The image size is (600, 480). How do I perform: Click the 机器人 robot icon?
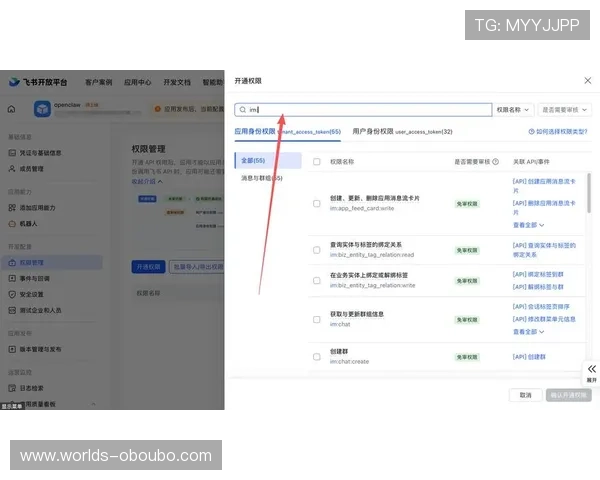(12, 224)
